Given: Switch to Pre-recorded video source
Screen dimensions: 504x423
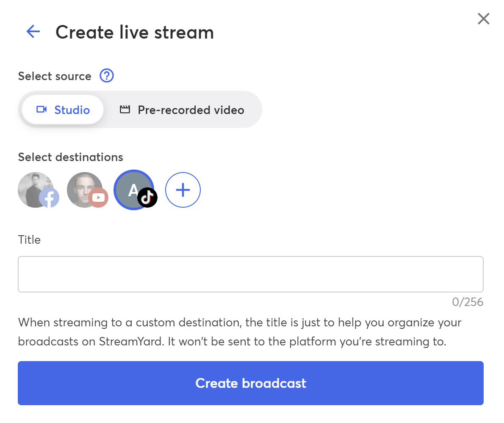Looking at the screenshot, I should (182, 110).
